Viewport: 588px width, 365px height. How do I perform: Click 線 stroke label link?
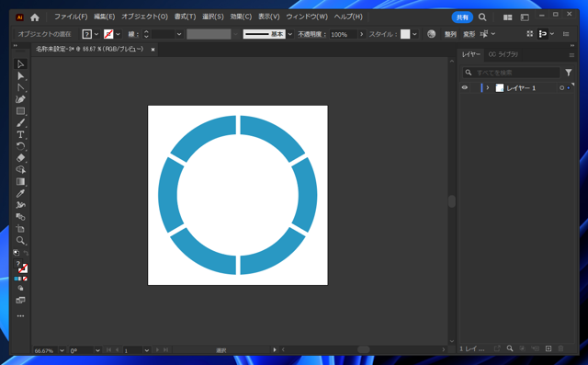[x=133, y=34]
